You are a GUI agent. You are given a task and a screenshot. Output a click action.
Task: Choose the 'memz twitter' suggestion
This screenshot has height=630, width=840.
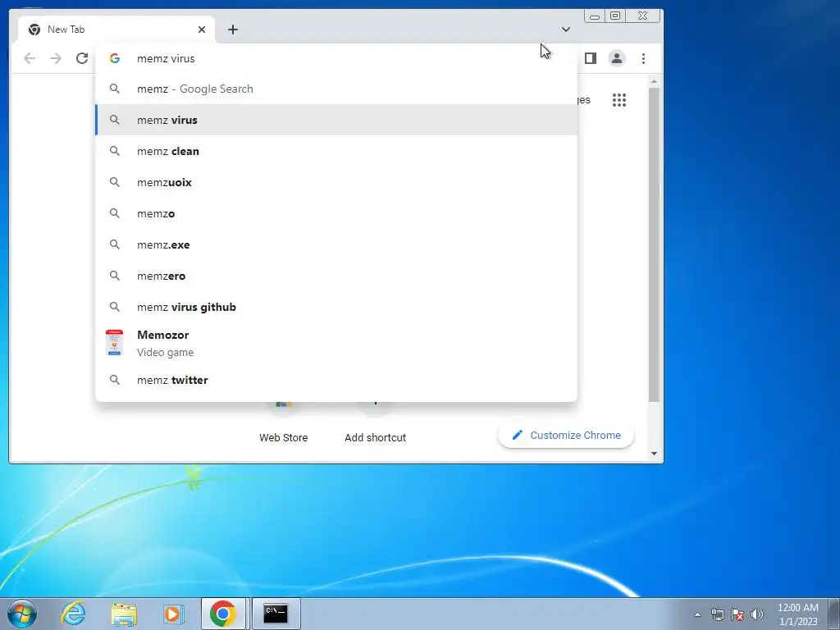[x=336, y=380]
